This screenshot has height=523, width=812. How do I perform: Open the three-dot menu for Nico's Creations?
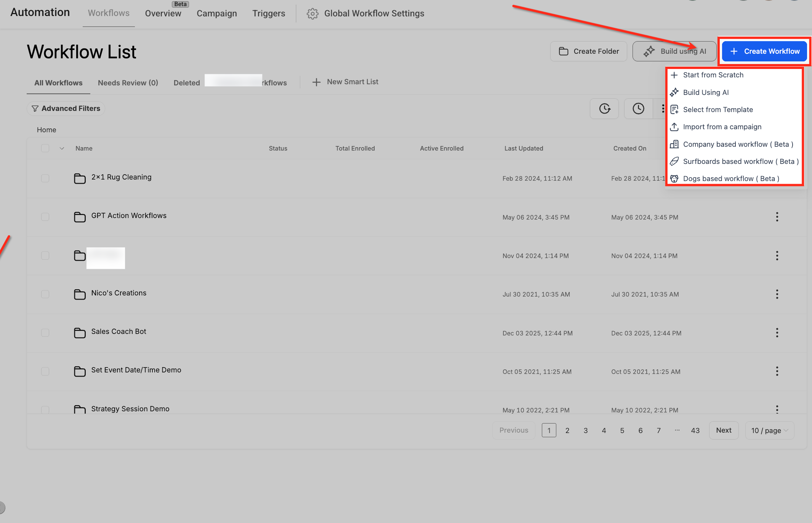777,294
